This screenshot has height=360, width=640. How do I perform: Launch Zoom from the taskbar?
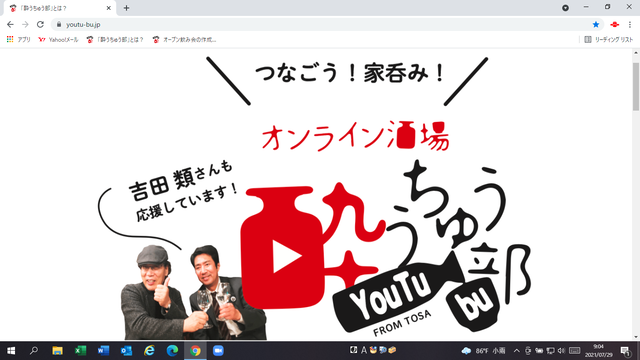218,351
